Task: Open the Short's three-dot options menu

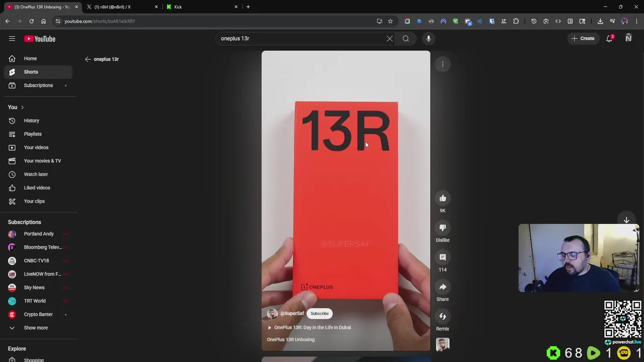Action: (443, 64)
